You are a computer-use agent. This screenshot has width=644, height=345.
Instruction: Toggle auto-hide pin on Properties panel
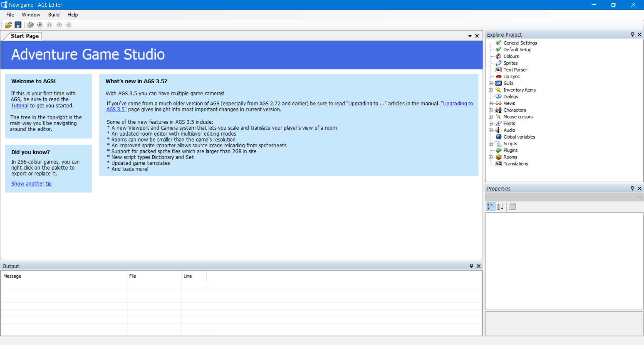(632, 188)
